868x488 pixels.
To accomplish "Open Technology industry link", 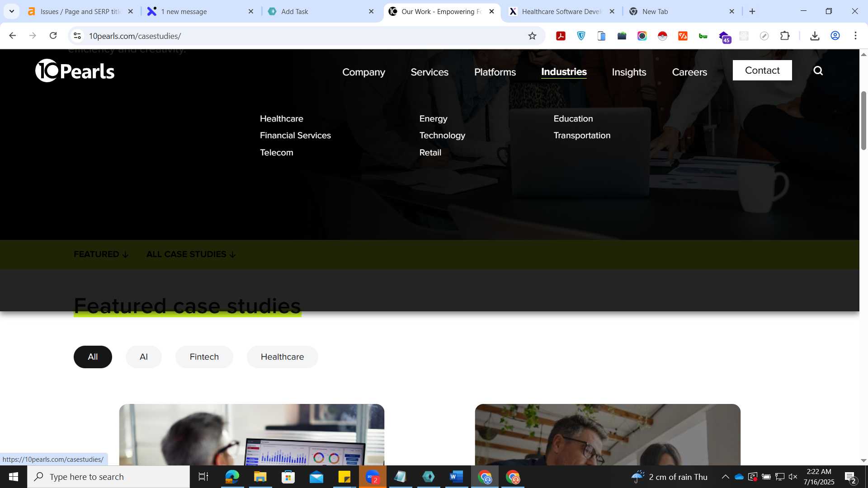I will click(x=442, y=136).
